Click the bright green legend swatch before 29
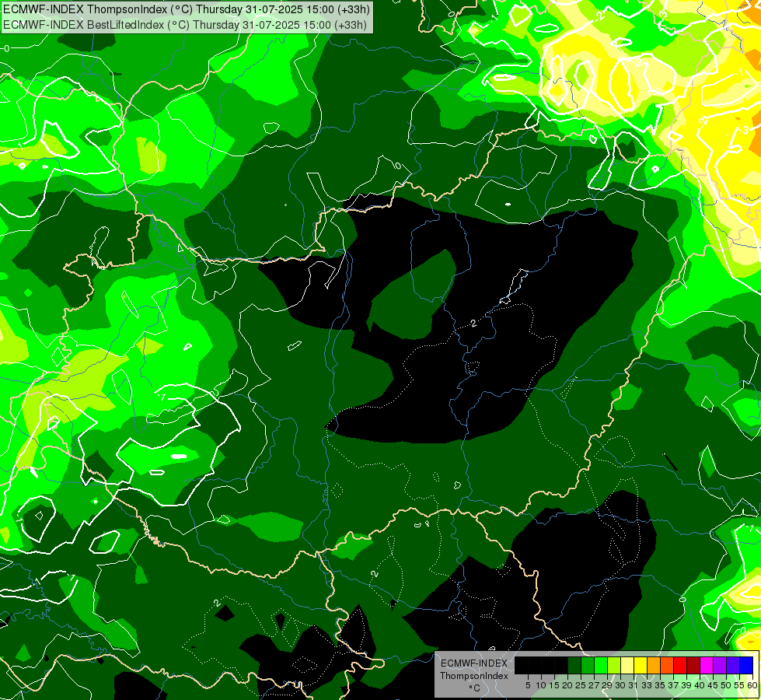Viewport: 761px width, 700px height. (601, 665)
